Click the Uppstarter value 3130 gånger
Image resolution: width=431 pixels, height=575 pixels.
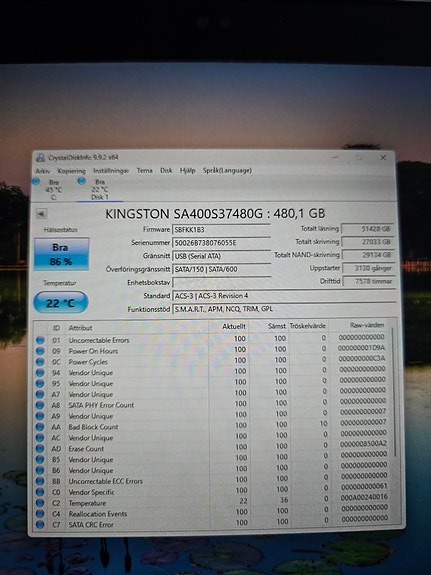[369, 268]
